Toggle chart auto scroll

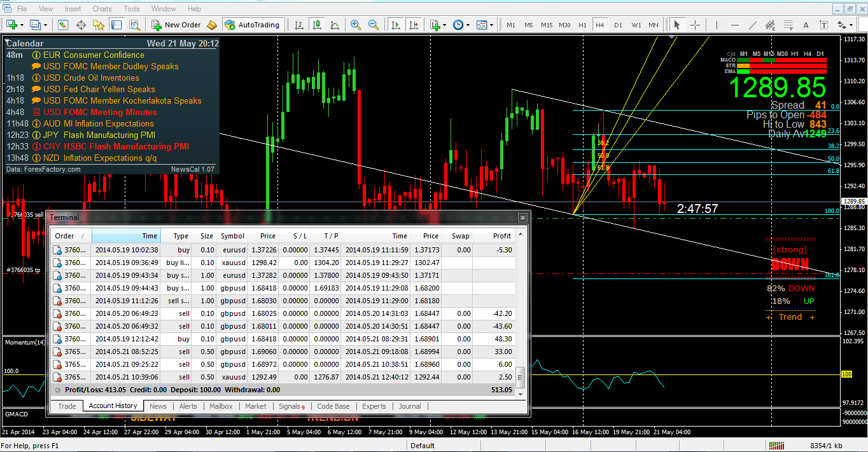pyautogui.click(x=396, y=25)
